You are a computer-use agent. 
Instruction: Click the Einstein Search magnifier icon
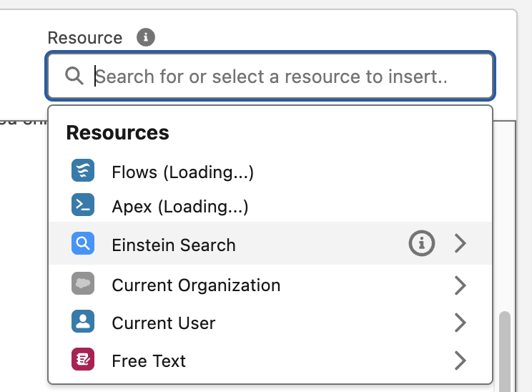click(84, 245)
